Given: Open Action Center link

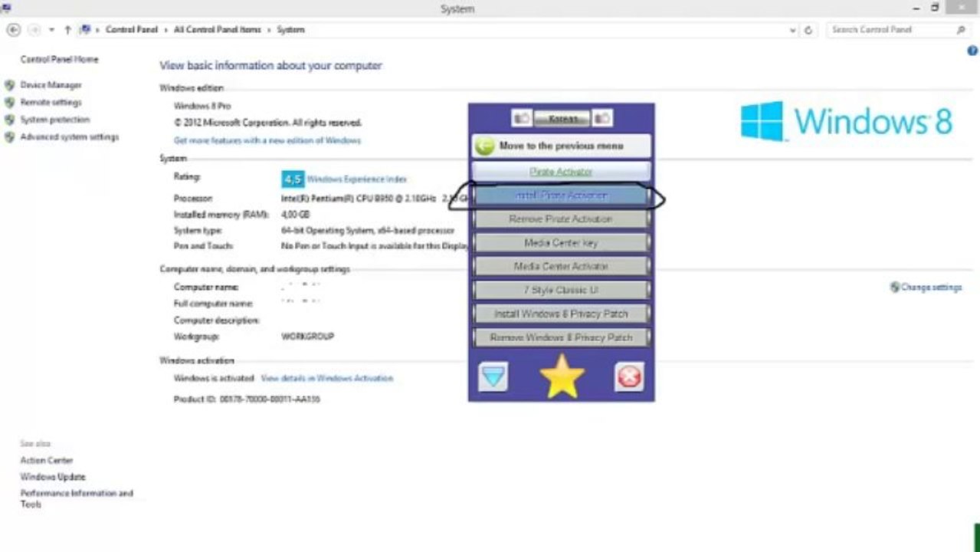Looking at the screenshot, I should pyautogui.click(x=47, y=461).
